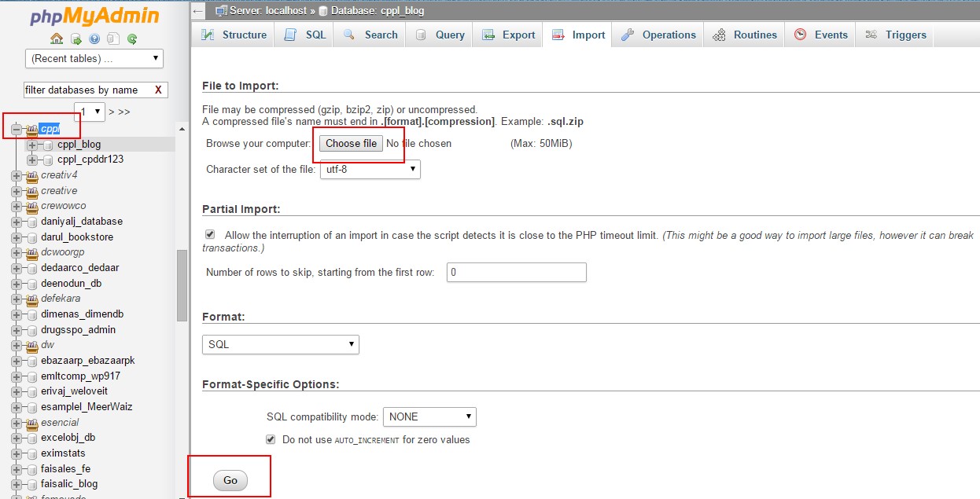
Task: Select cppl_blog database in tree
Action: point(79,145)
